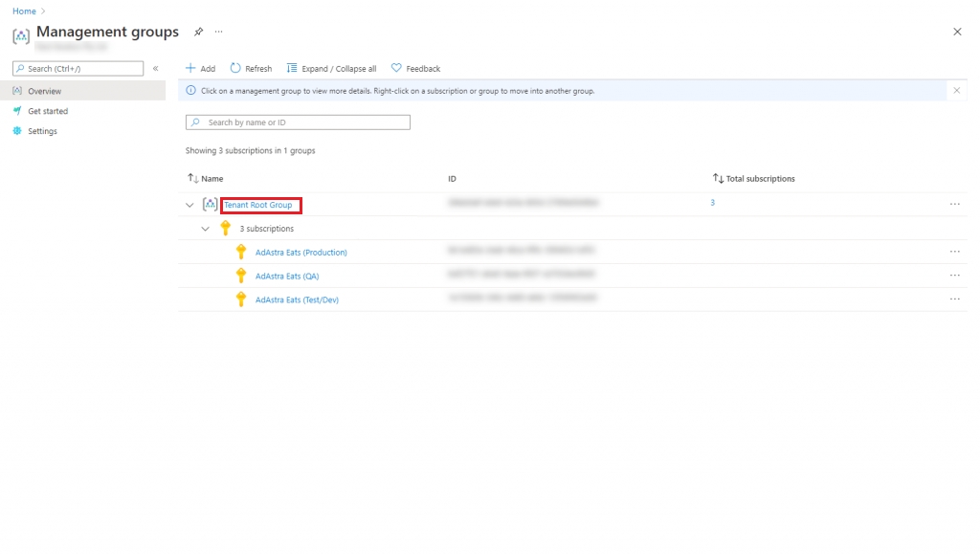Open AdAstra Eats (Test/Dev) subscription
Image resolution: width=980 pixels, height=555 pixels.
pyautogui.click(x=297, y=300)
